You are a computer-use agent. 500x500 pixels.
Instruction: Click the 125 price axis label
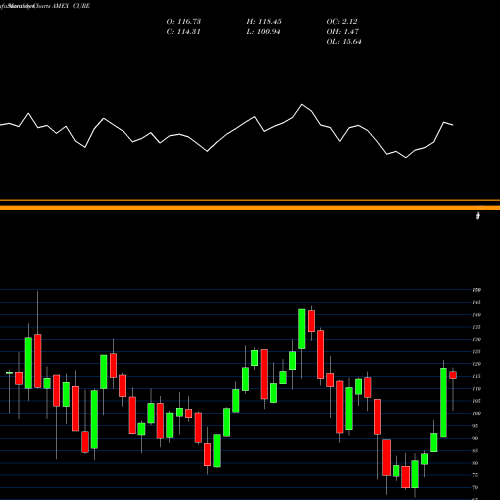tap(477, 352)
